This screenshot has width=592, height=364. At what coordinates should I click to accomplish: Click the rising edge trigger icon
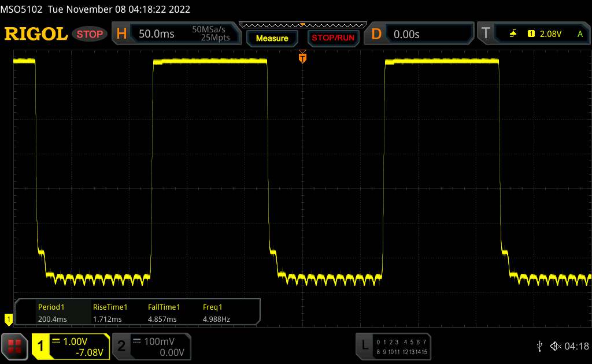pyautogui.click(x=513, y=34)
